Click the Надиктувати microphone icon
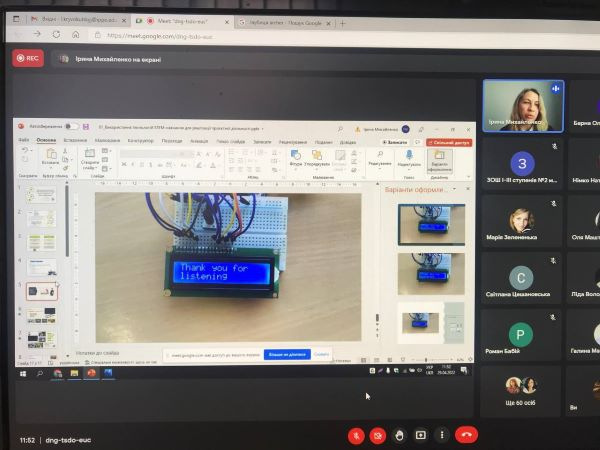Image resolution: width=600 pixels, height=450 pixels. pos(409,155)
